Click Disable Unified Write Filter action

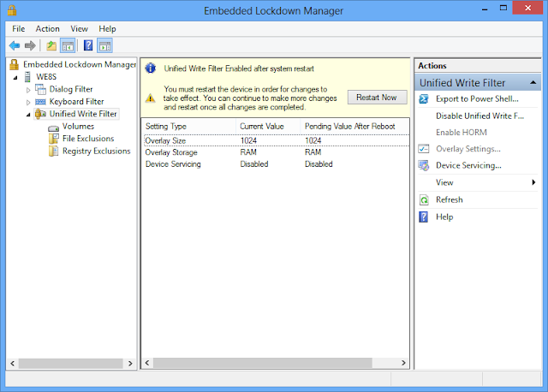point(479,116)
